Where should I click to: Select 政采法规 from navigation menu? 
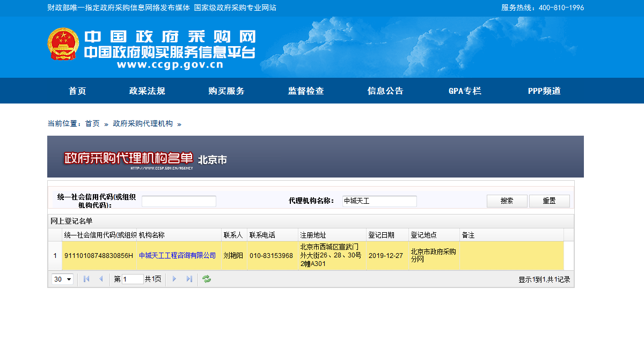[147, 91]
